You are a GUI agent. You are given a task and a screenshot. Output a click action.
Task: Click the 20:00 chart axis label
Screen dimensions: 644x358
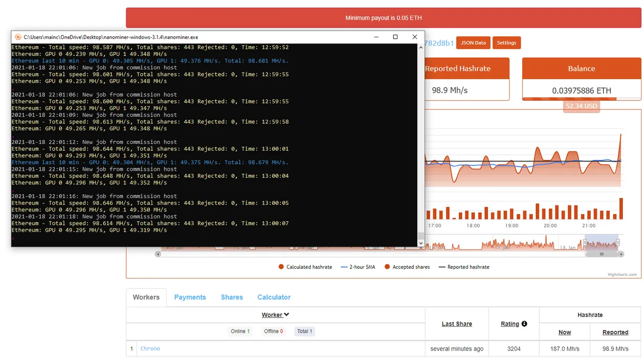click(550, 226)
